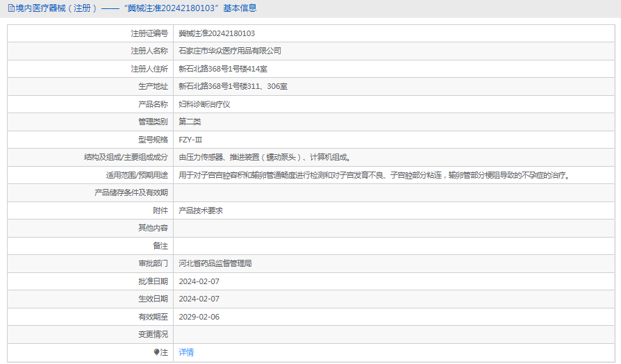
Task: Click management category value 第二类
Action: 190,122
